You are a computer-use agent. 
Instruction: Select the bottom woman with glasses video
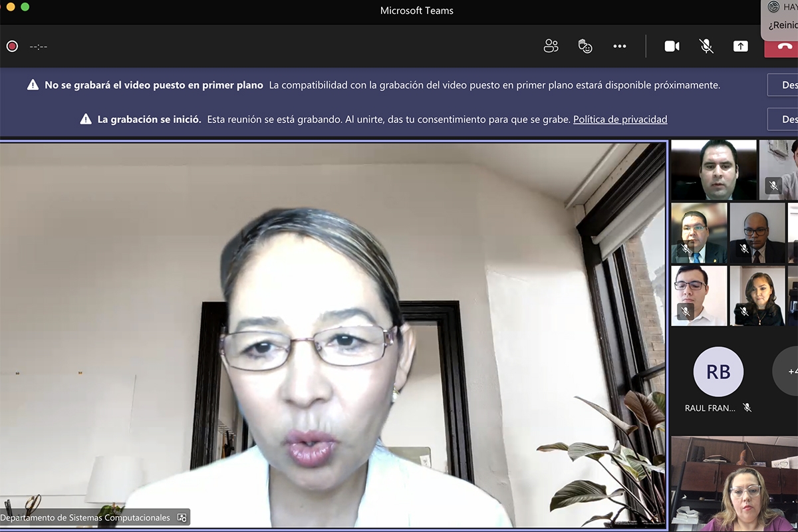click(734, 484)
